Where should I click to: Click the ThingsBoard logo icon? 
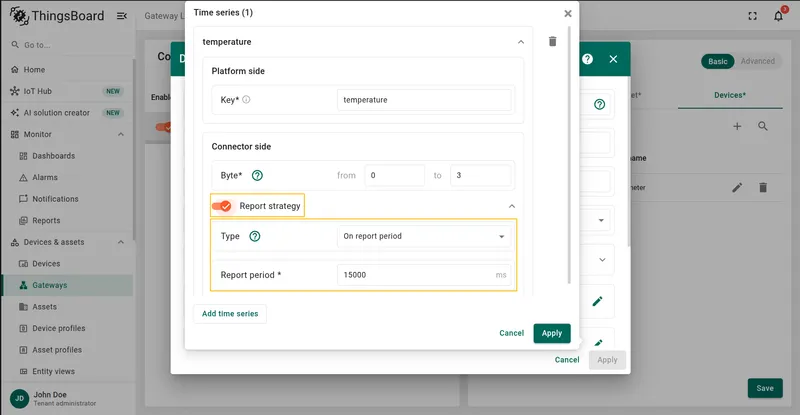coord(19,15)
